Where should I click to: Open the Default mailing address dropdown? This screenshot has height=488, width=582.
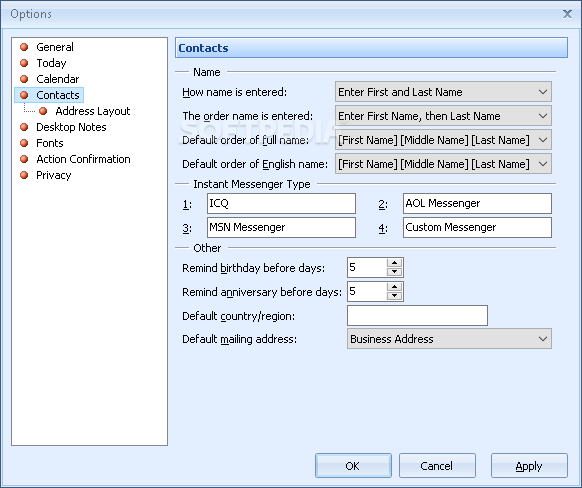click(449, 338)
